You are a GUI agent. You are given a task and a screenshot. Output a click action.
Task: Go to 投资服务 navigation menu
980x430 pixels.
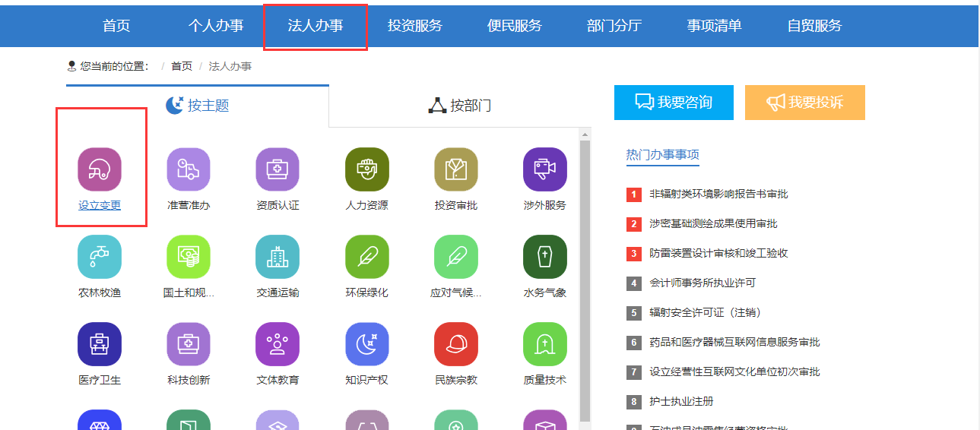pos(414,26)
